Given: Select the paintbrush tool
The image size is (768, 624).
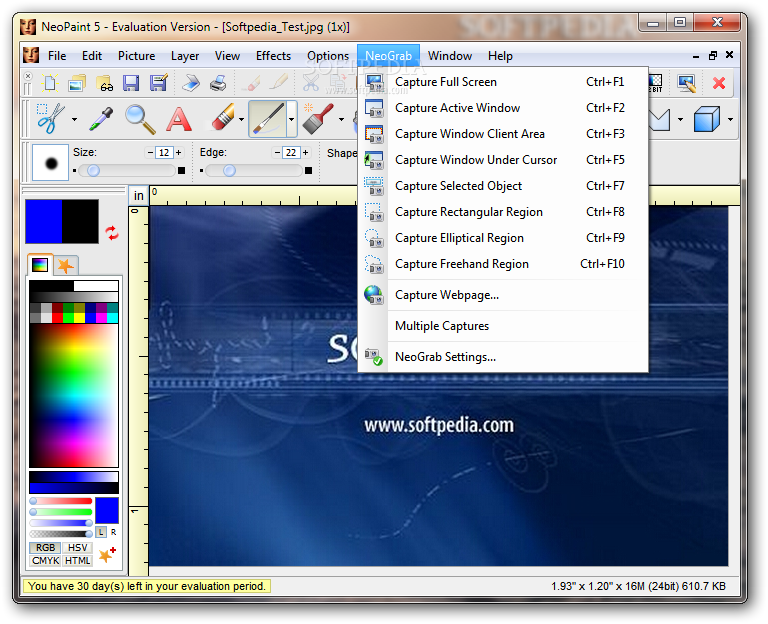Looking at the screenshot, I should tap(267, 119).
